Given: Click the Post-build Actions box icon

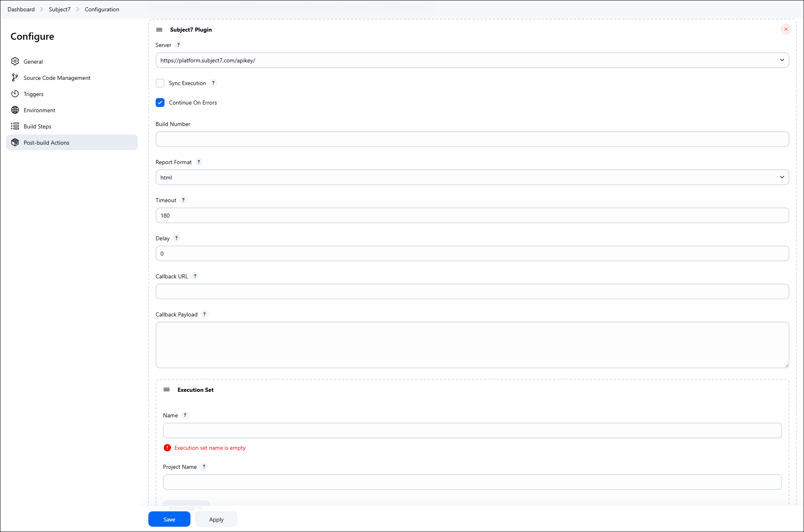Looking at the screenshot, I should [x=15, y=142].
